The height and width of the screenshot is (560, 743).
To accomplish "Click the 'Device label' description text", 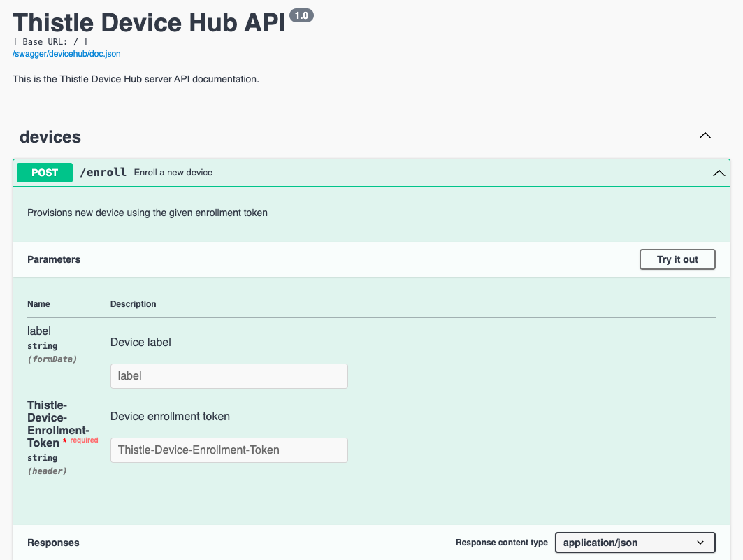I will point(140,342).
